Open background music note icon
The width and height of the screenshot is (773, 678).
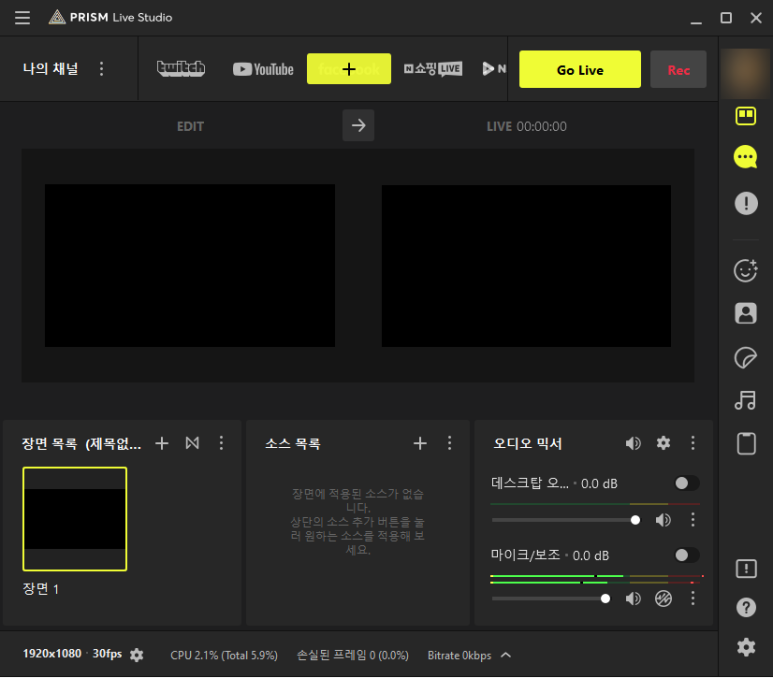(x=746, y=400)
